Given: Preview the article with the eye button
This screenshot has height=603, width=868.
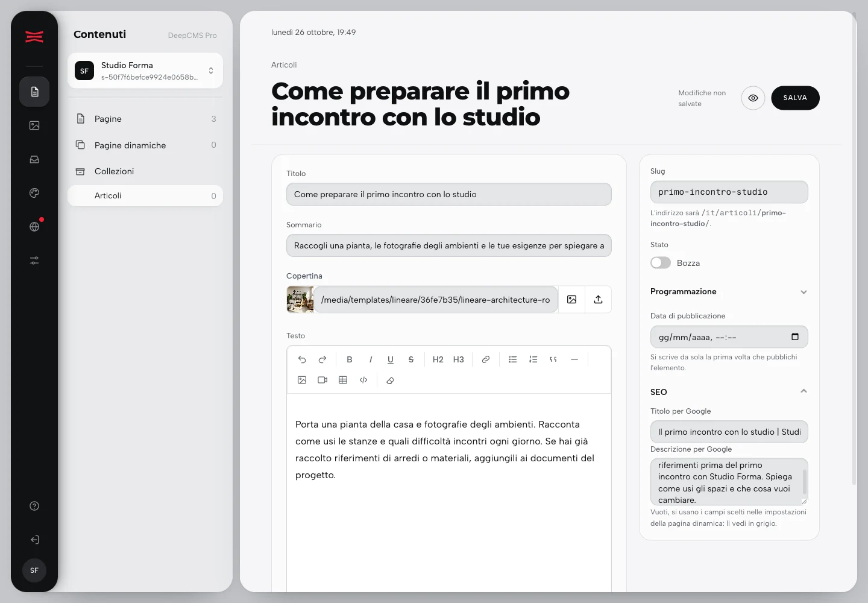Looking at the screenshot, I should click(x=753, y=98).
